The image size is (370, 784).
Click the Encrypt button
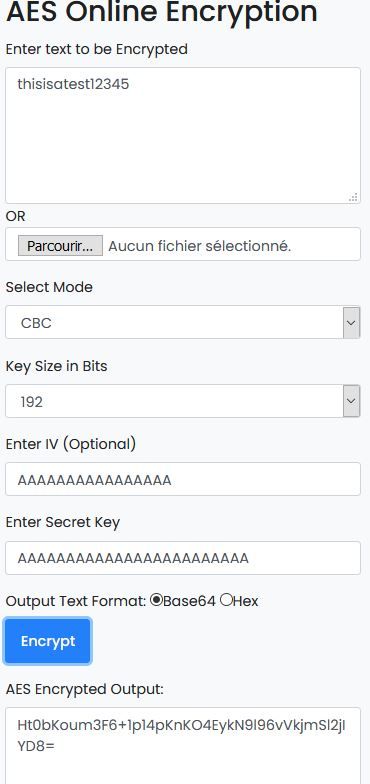(48, 641)
